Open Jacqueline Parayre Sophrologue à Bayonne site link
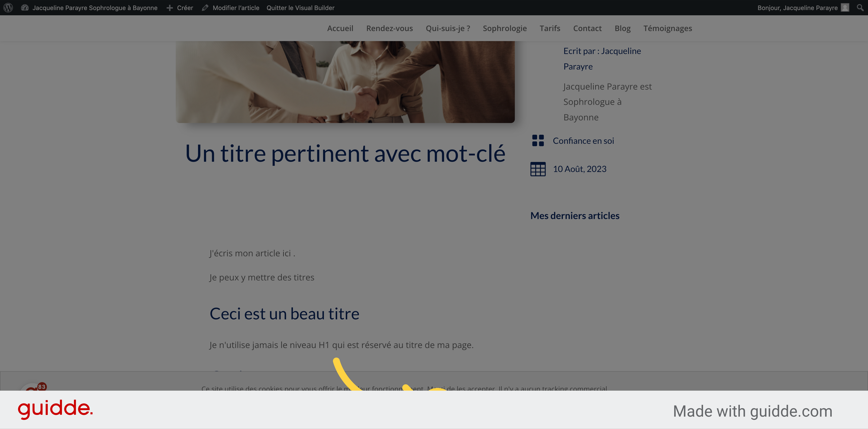Screen dimensions: 868x429 point(95,7)
